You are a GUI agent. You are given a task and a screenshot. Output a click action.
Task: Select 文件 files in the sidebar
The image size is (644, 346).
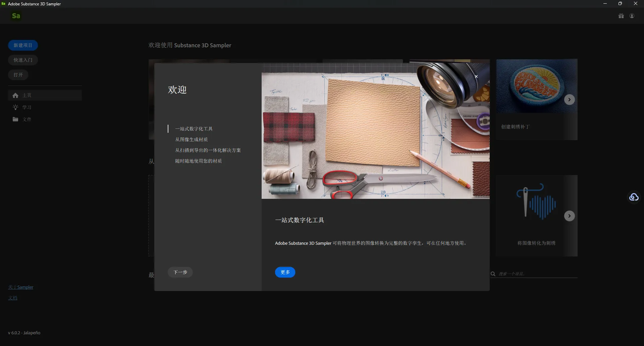pyautogui.click(x=45, y=119)
